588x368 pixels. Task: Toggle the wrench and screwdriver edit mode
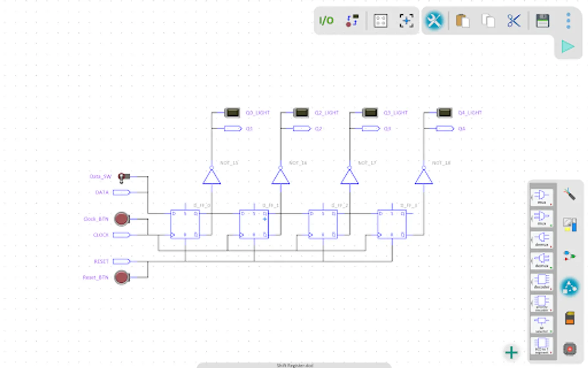(x=434, y=20)
